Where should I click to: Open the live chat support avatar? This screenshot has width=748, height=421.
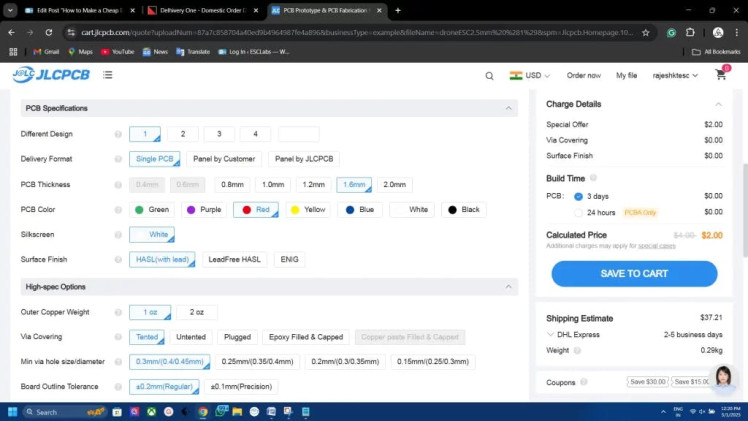tap(722, 378)
